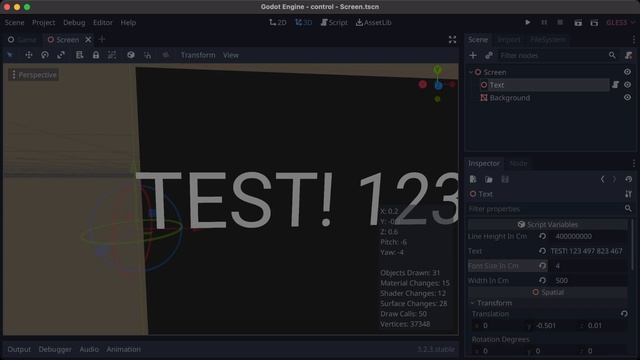The width and height of the screenshot is (640, 360).
Task: Switch to the Game scene tab
Action: (22, 40)
